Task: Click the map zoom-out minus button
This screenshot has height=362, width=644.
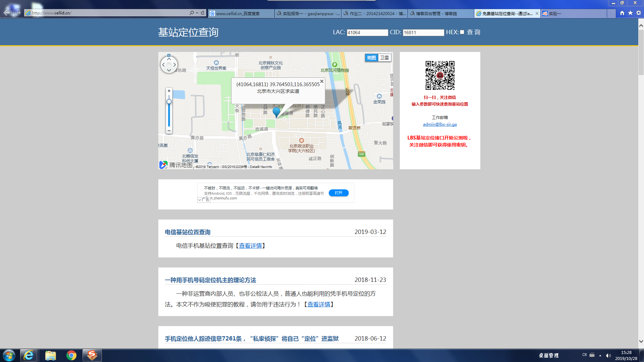Action: [169, 131]
